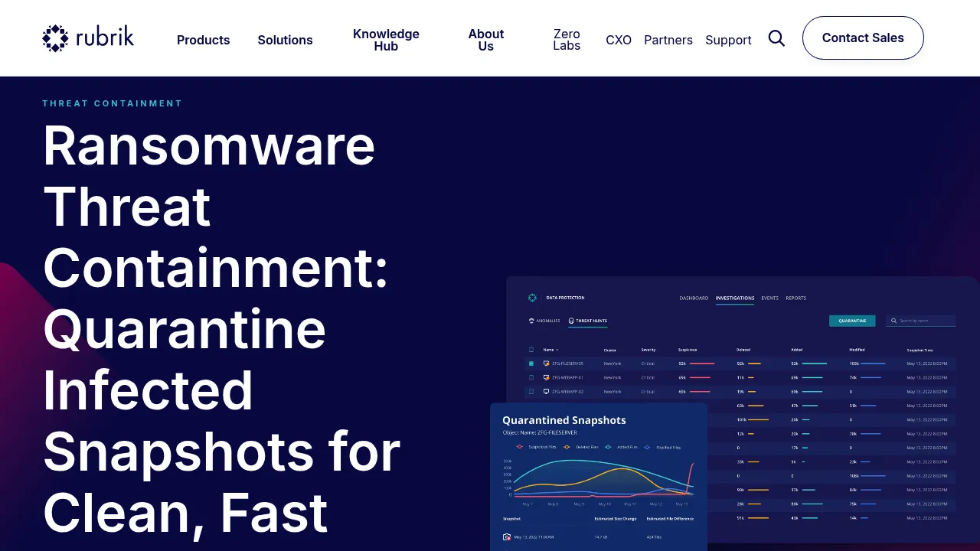Open the Reports tab in mockup
Screen dimensions: 980x551
tap(796, 298)
